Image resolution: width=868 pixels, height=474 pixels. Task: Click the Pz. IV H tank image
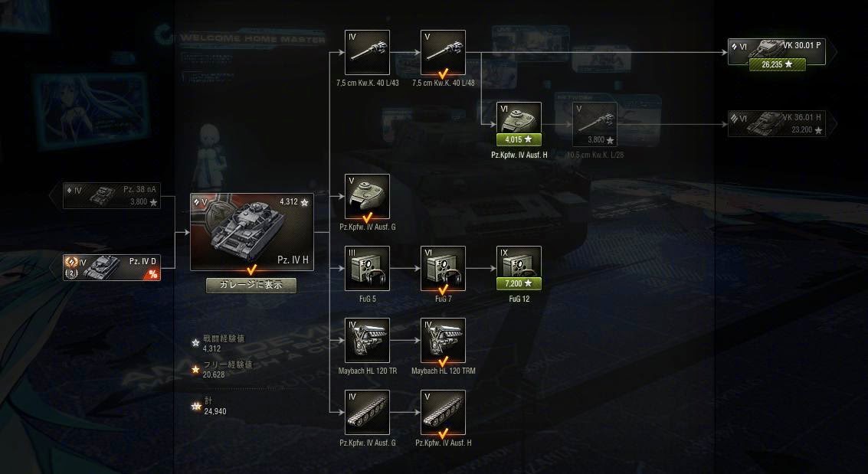[252, 232]
